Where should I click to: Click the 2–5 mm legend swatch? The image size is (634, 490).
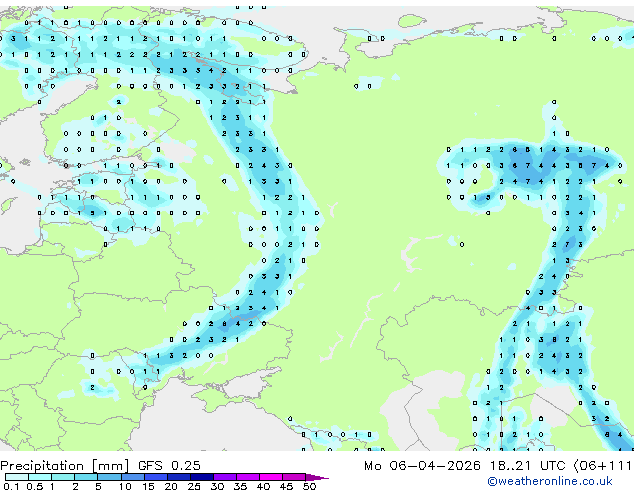(86, 477)
